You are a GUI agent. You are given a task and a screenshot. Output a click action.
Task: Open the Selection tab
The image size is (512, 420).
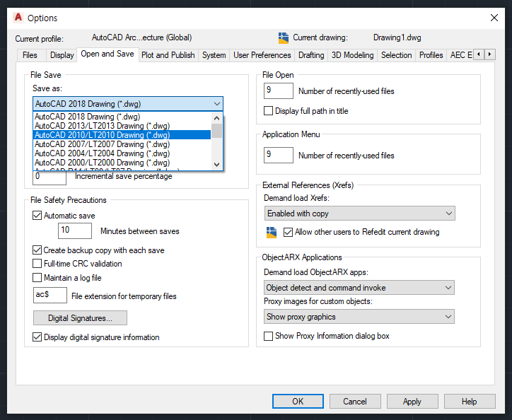397,55
